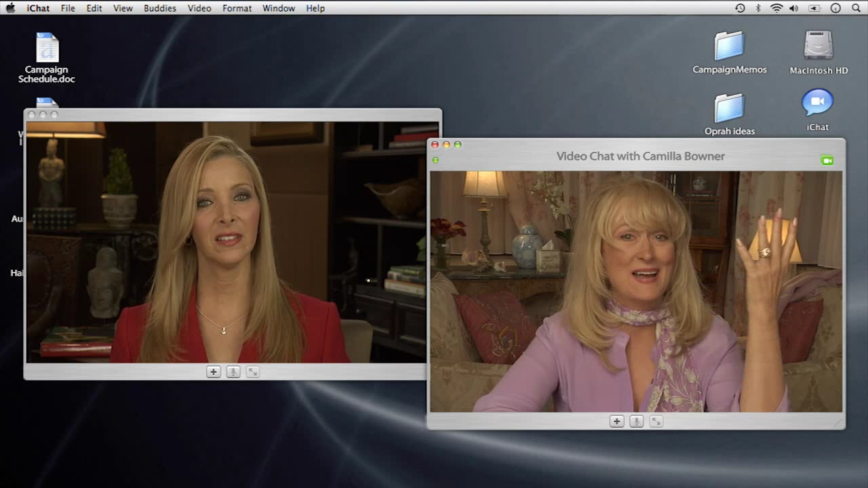Open the Help menu
The height and width of the screenshot is (488, 868).
click(x=315, y=8)
